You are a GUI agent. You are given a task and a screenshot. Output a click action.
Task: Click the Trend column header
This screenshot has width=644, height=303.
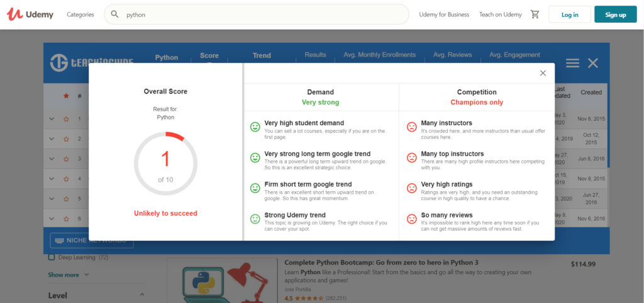click(262, 55)
